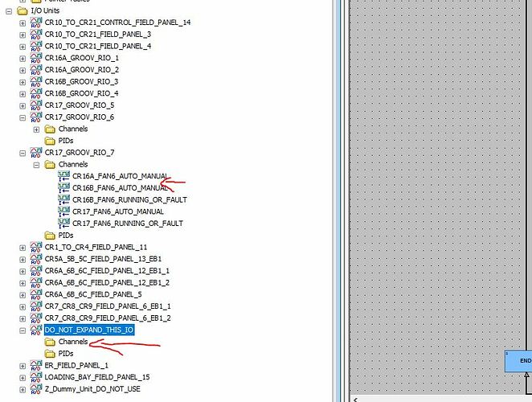Click I/O unit icon for CR16B_GROOV_RIO_4
The image size is (532, 402).
36,93
